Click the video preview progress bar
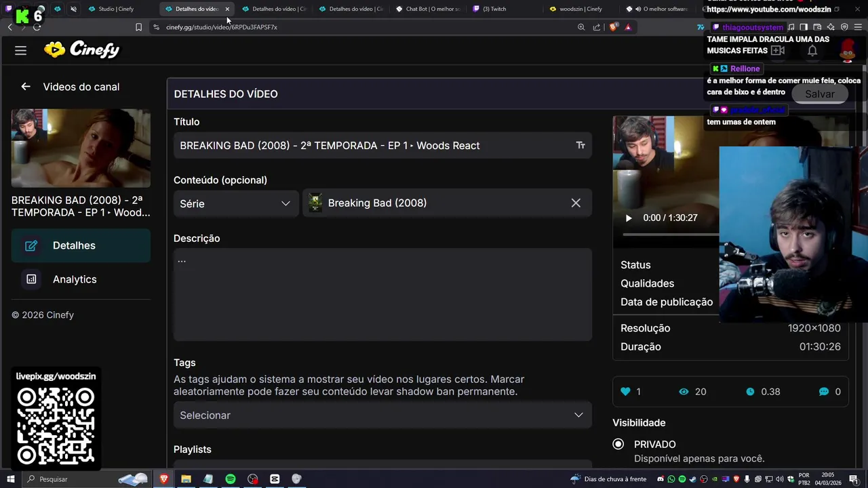Screen dimensions: 868x488 [x=670, y=235]
